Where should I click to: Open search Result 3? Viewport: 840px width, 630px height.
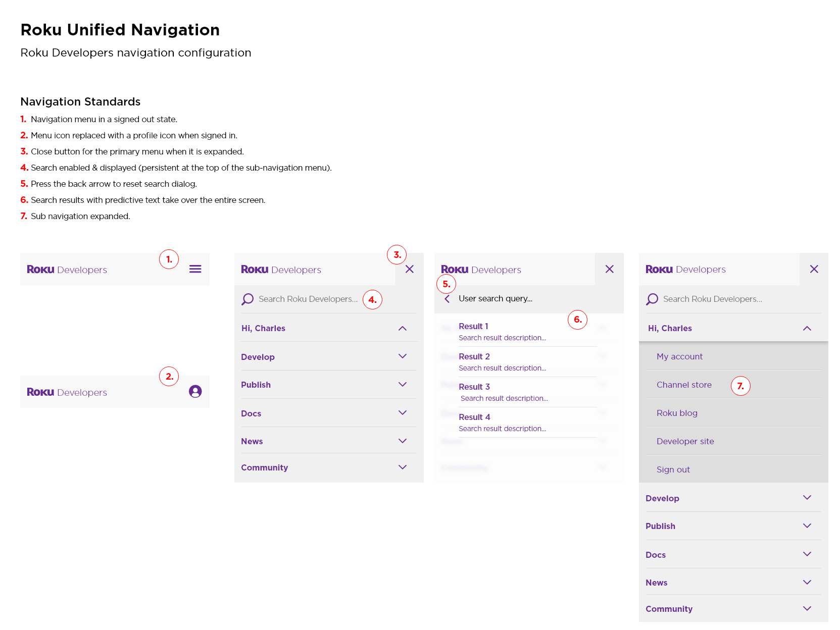[474, 387]
